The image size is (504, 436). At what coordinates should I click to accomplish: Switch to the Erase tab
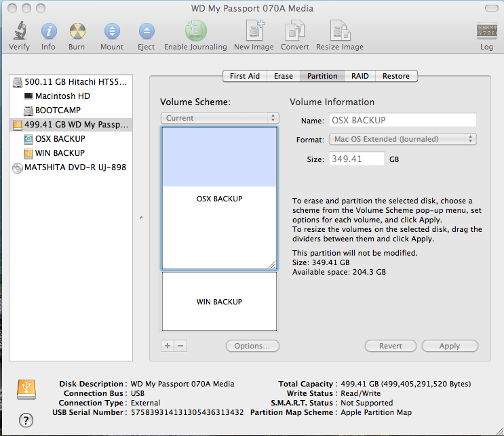click(x=284, y=76)
